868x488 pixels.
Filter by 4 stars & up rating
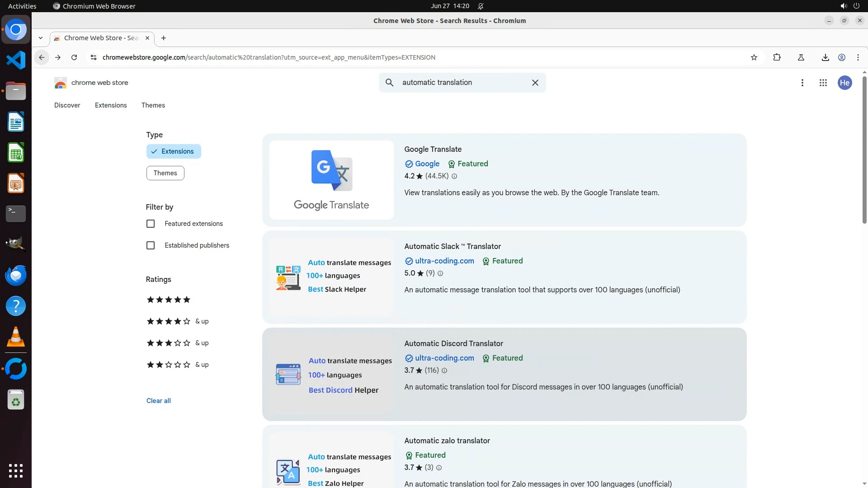pos(177,321)
